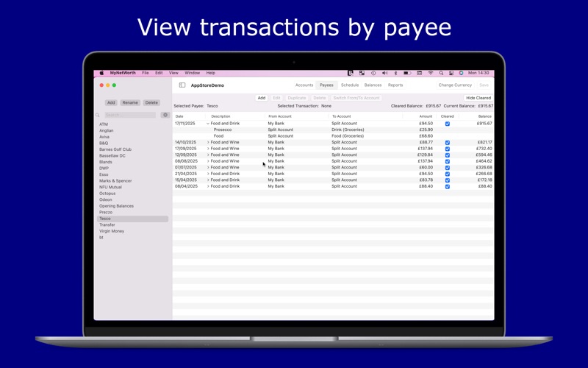Screen dimensions: 588x368
Task: Select the Marks & Spencer payee
Action: [x=115, y=181]
